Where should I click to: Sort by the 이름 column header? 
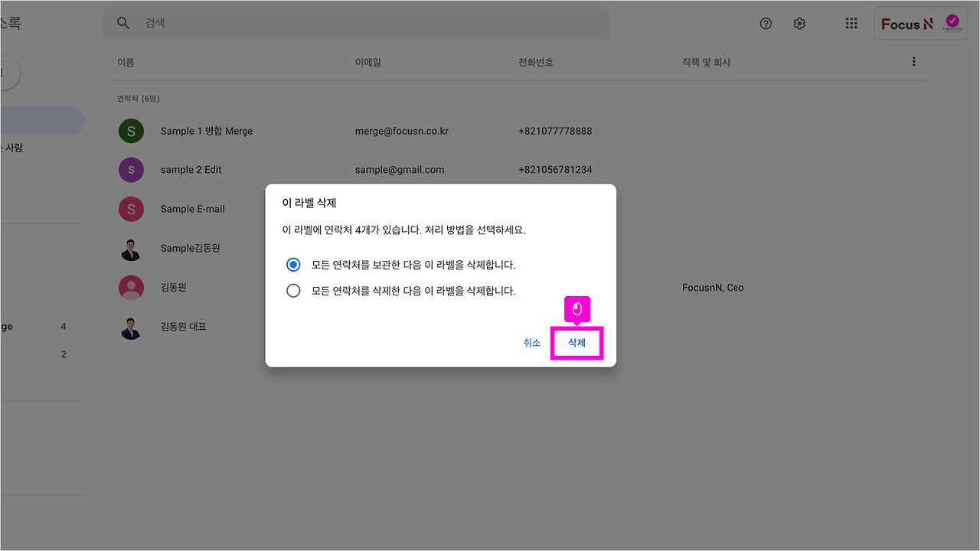pyautogui.click(x=126, y=62)
